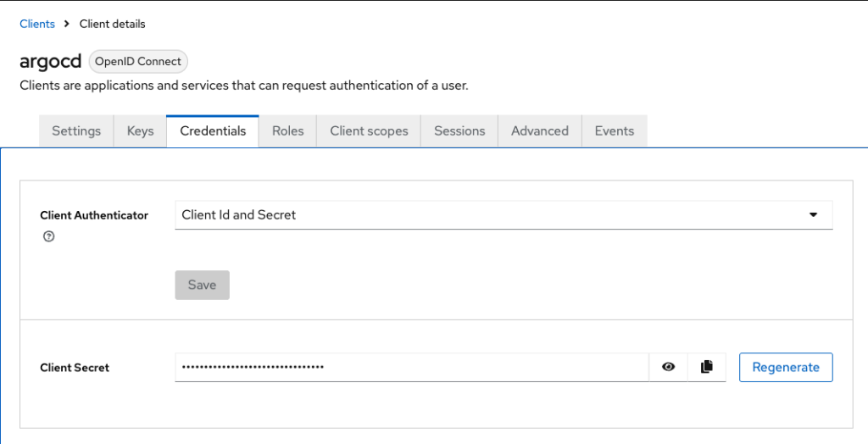Viewport: 868px width, 444px height.
Task: View the Sessions tab
Action: [x=459, y=131]
